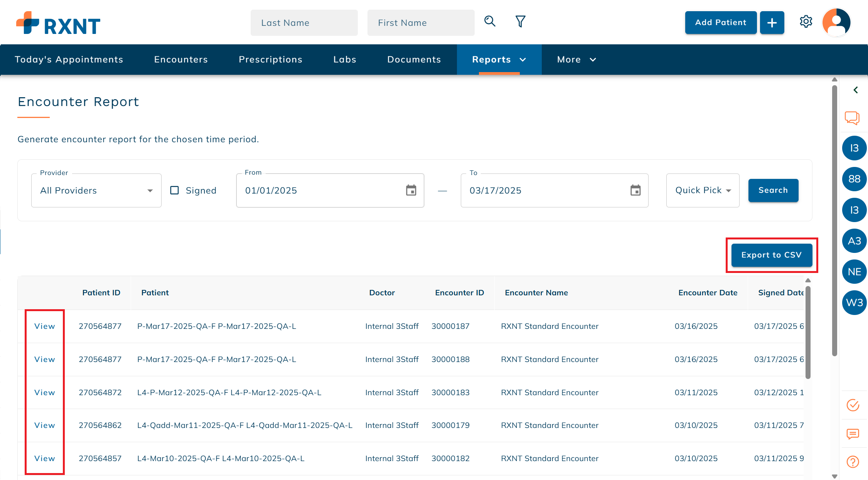Click patient L4-Mar10-2025-QA-F name cell
This screenshot has width=868, height=480.
pos(221,458)
